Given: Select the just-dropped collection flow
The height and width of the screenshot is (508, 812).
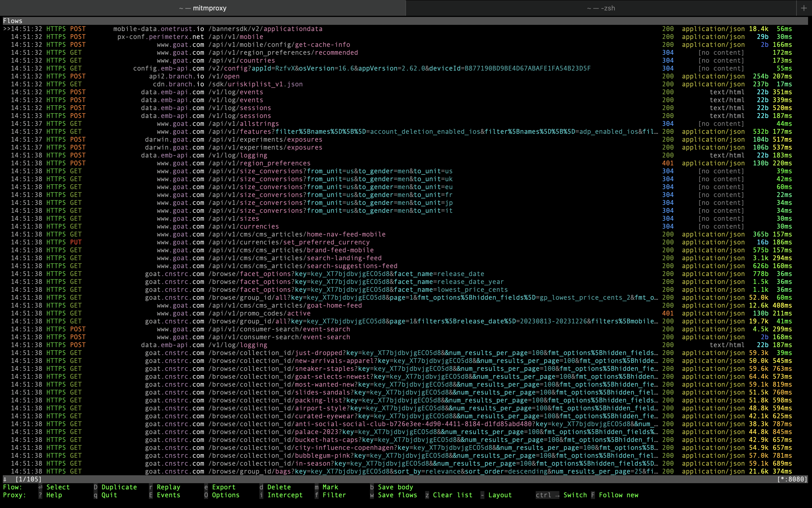Looking at the screenshot, I should pos(405,352).
